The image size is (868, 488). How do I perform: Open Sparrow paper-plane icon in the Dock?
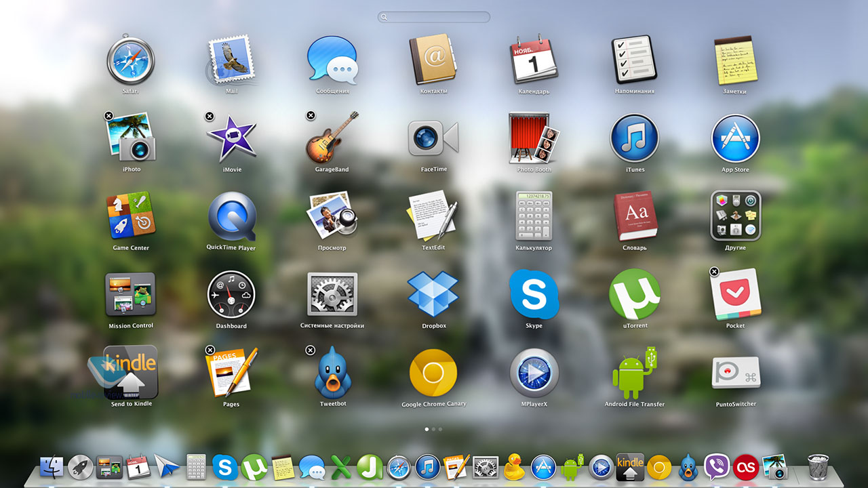tap(166, 467)
